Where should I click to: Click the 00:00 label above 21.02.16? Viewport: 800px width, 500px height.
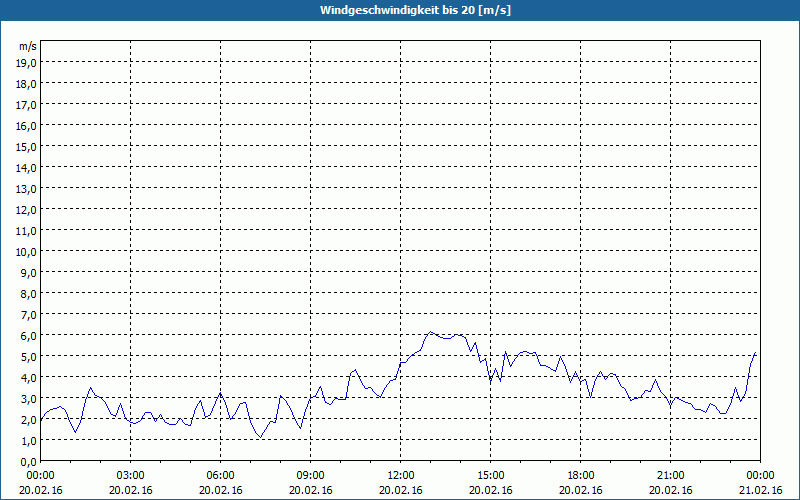(761, 476)
